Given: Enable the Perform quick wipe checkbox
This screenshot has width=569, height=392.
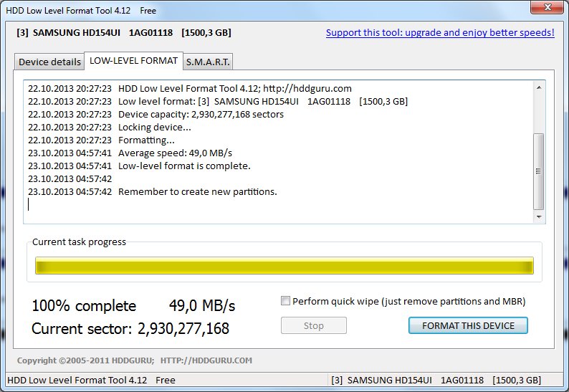Looking at the screenshot, I should click(286, 301).
